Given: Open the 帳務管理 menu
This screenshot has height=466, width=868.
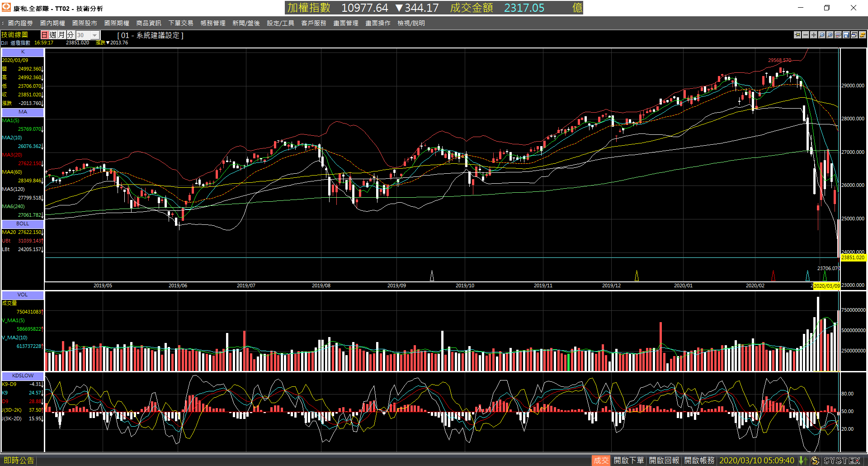Looking at the screenshot, I should 213,23.
